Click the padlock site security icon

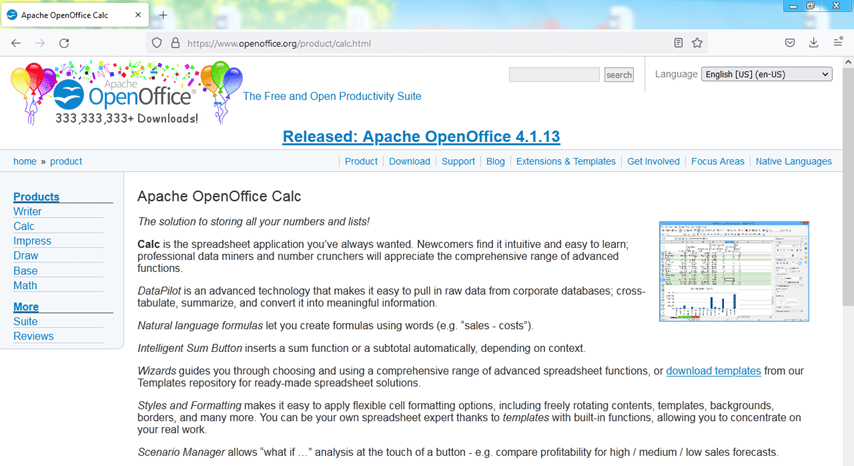[x=174, y=43]
